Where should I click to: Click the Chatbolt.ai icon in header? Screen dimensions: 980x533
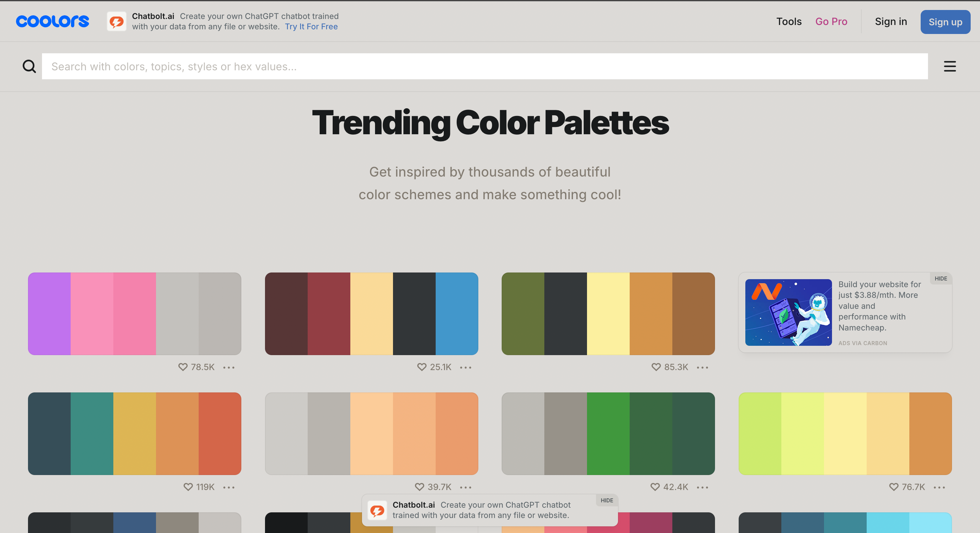116,22
